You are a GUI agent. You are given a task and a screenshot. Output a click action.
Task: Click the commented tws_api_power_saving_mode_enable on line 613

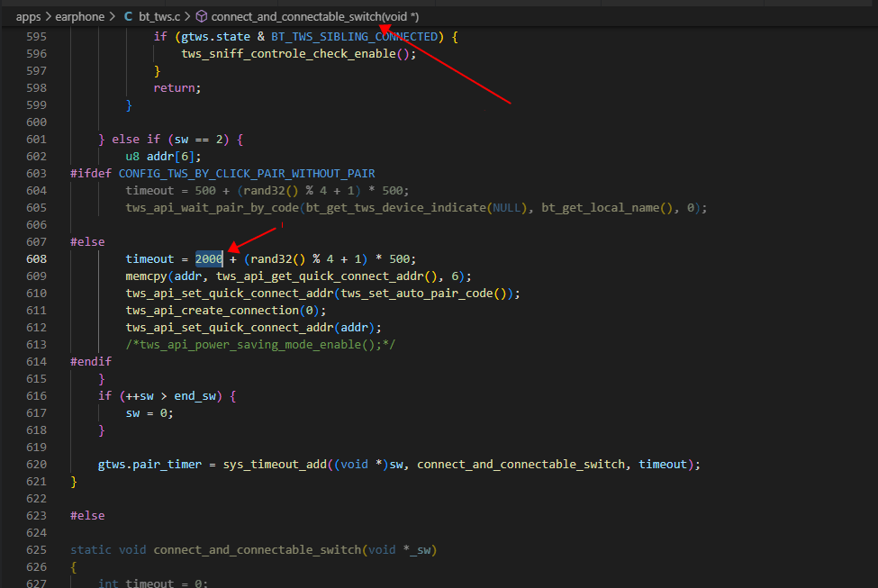[x=250, y=345]
